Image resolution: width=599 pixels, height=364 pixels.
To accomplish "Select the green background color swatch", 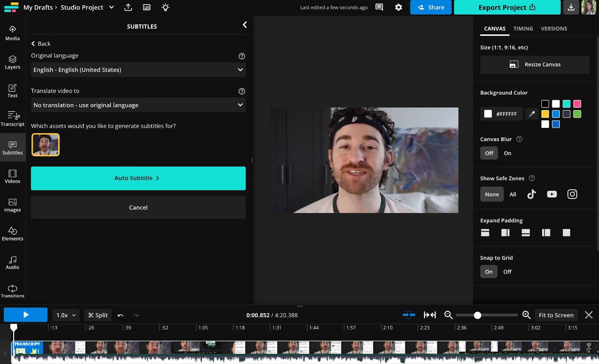I will (x=577, y=114).
